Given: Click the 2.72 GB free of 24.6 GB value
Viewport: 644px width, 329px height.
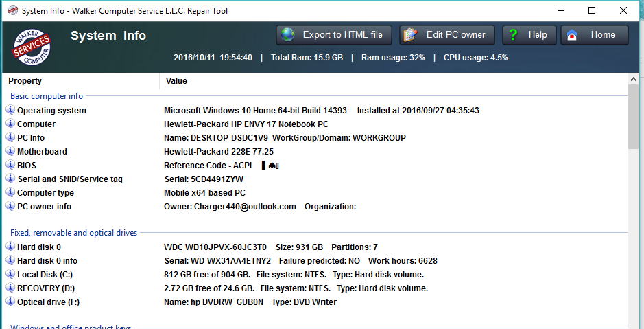Looking at the screenshot, I should pyautogui.click(x=209, y=288).
